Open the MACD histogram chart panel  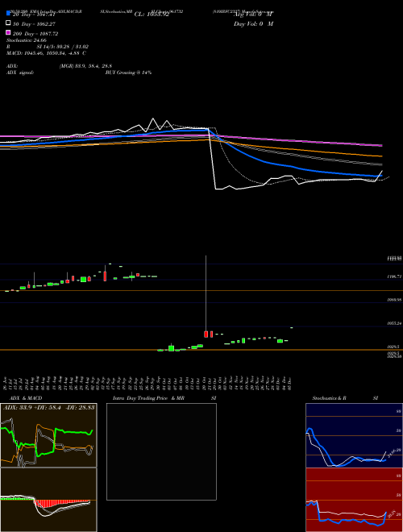coord(48,500)
